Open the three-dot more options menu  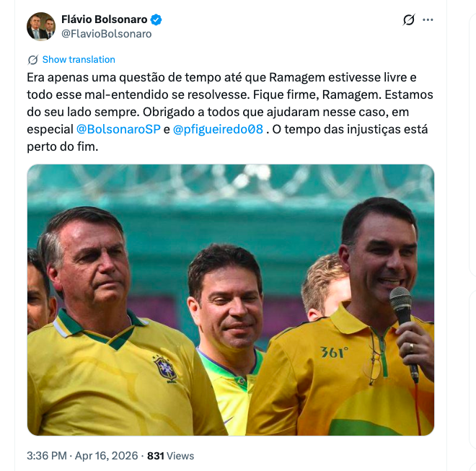point(428,19)
